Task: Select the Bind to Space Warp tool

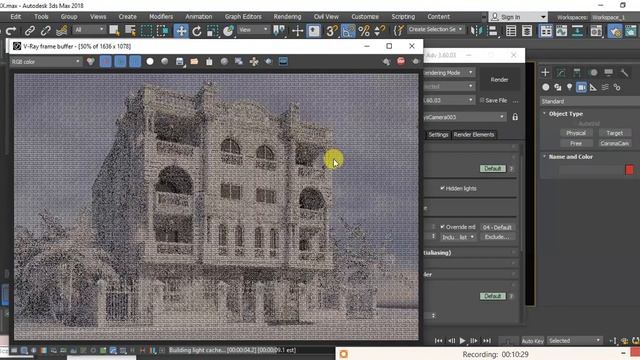Action: coord(62,31)
